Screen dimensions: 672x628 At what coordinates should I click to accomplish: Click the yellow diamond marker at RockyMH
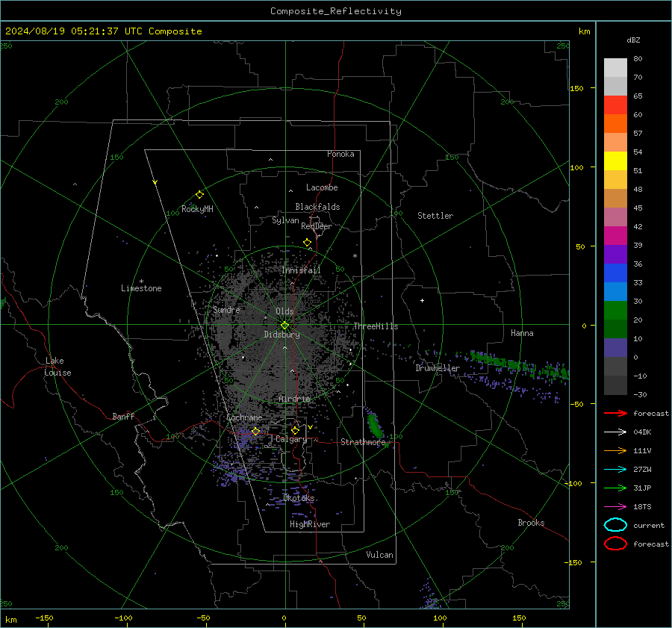click(199, 195)
